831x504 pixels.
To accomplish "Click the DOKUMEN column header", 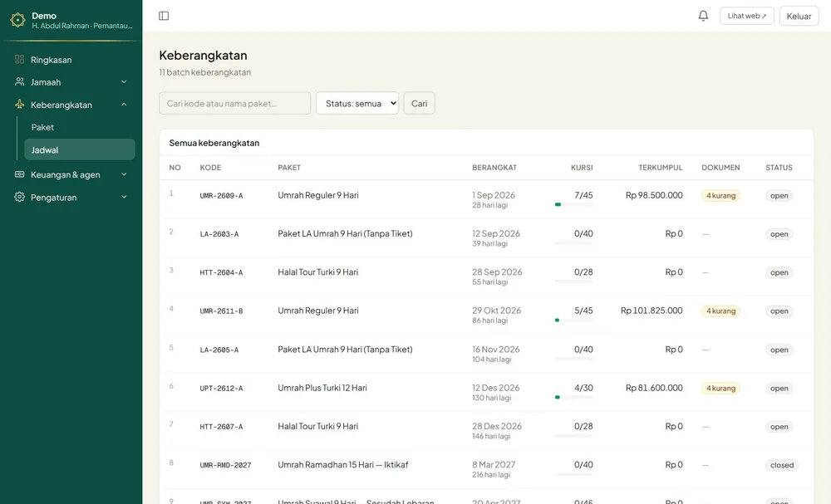I will click(x=720, y=167).
